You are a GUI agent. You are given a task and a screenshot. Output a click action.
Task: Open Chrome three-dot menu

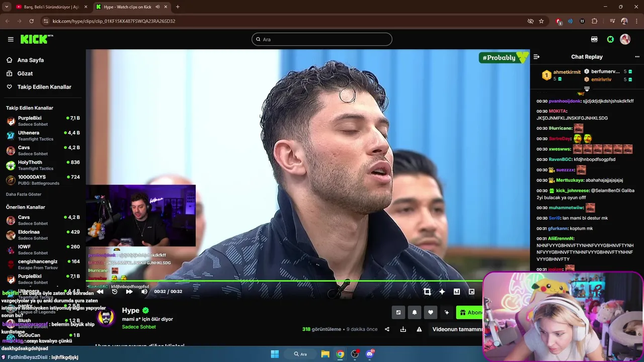pos(636,21)
